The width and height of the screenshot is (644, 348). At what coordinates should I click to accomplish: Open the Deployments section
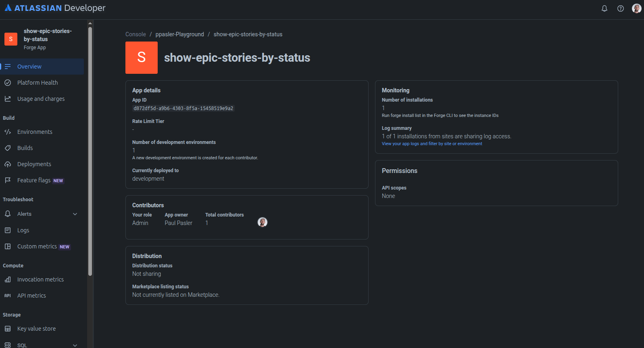42,164
